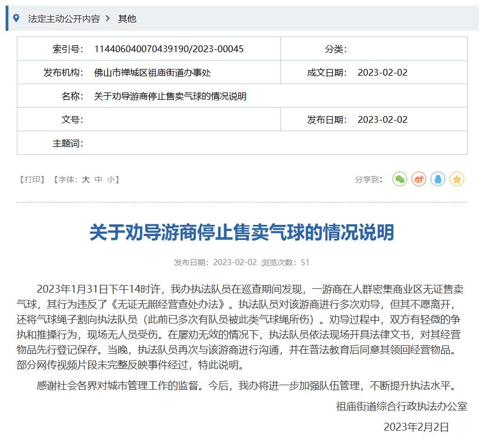Viewport: 485px width, 448px height.
Task: Click the blue QQ penguin icon
Action: [436, 179]
